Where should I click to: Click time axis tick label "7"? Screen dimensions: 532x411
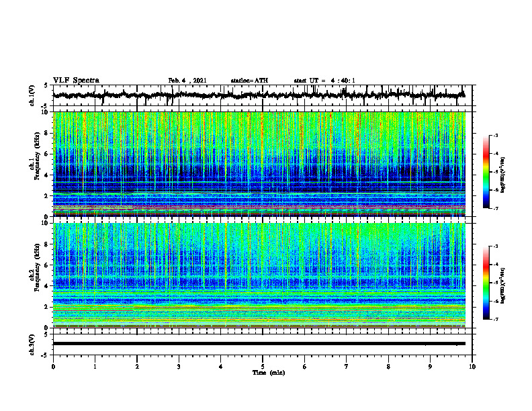tap(347, 367)
